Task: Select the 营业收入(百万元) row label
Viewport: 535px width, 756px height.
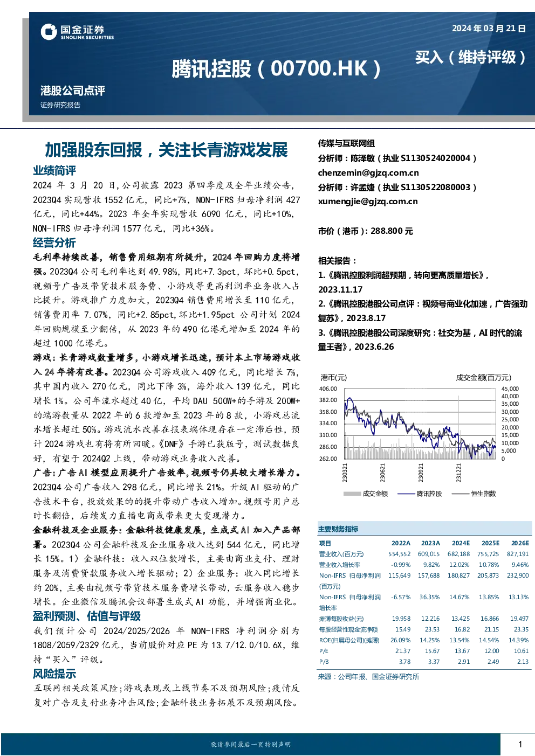Action: tap(341, 554)
